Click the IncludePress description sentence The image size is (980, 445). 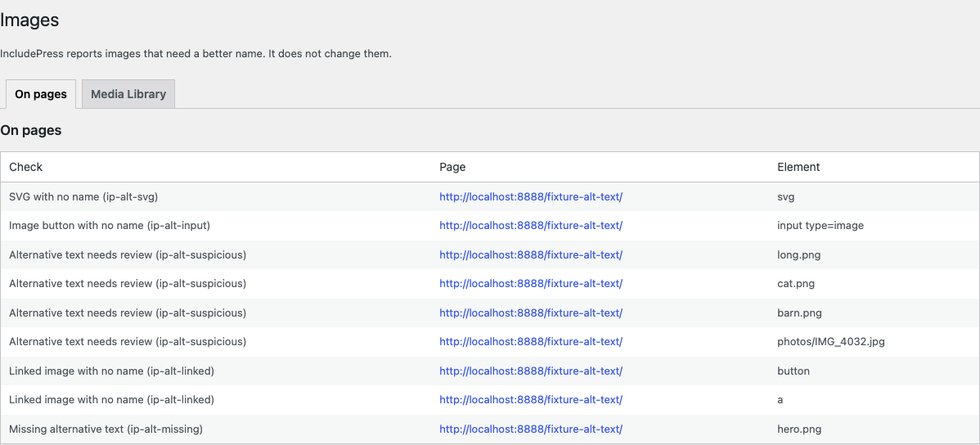point(196,54)
